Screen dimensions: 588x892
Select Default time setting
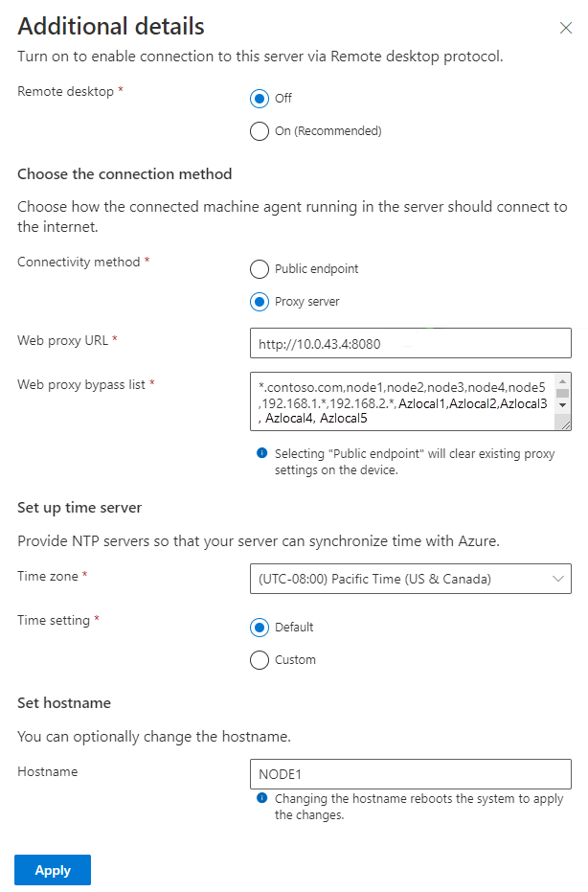coord(260,628)
